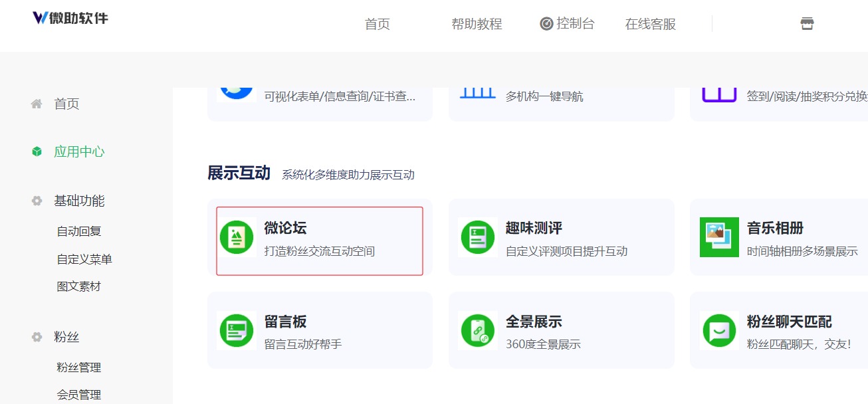Click the gear icon beside 粉丝
Image resolution: width=868 pixels, height=404 pixels.
37,337
